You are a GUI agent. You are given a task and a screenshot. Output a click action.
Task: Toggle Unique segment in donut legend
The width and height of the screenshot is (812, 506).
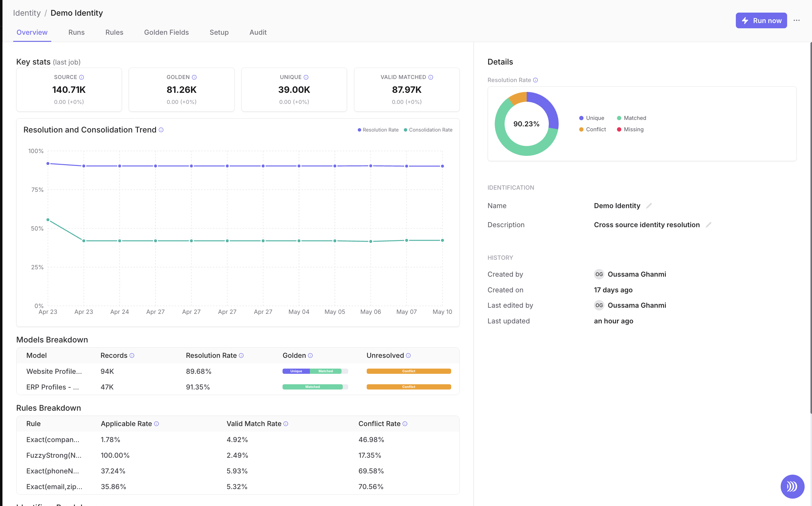[592, 118]
